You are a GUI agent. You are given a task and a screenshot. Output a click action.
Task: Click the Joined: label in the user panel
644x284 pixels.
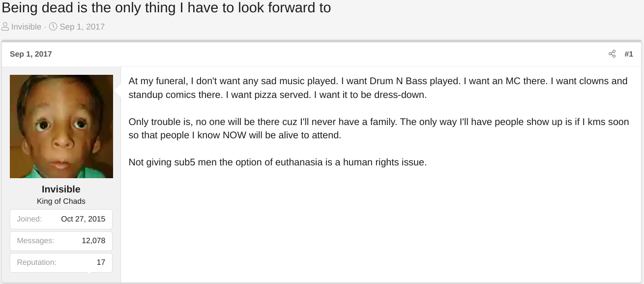point(29,219)
